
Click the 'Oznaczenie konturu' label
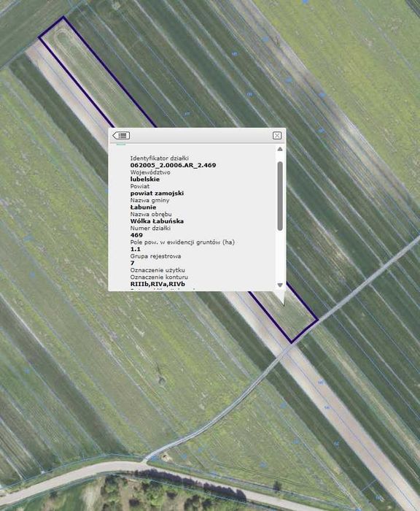tap(159, 277)
